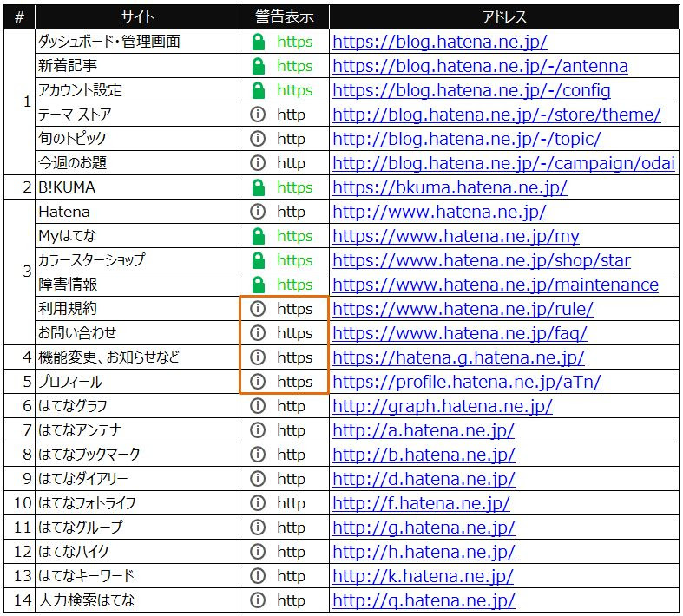Go to the http://f.hatena.ne.jp/ link
This screenshot has width=683, height=616.
point(421,504)
